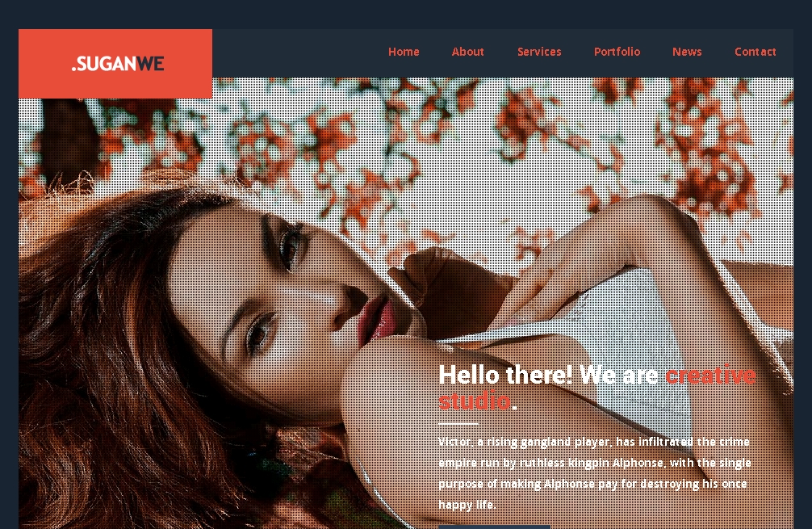Viewport: 812px width, 529px height.
Task: Click the white divider line under headline
Action: tap(458, 424)
